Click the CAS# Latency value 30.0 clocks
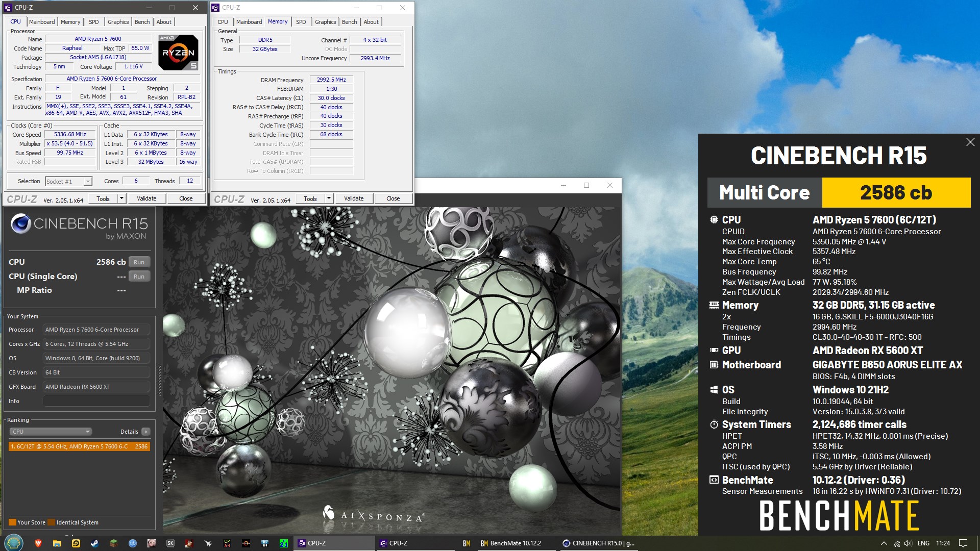The height and width of the screenshot is (551, 980). click(x=331, y=98)
